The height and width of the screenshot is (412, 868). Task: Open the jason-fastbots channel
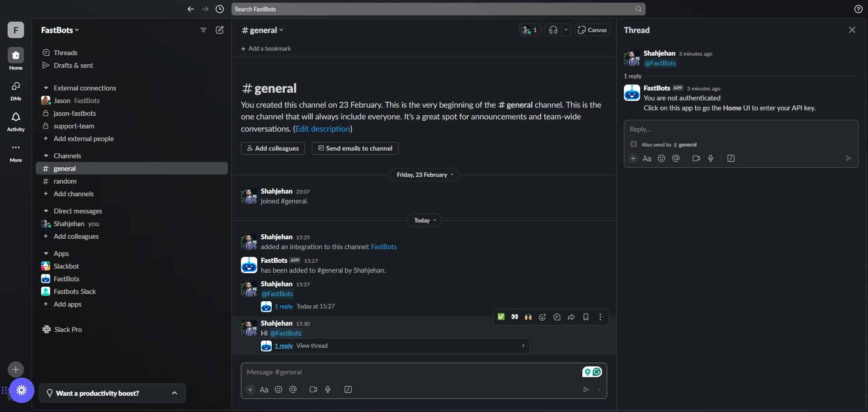point(132,113)
